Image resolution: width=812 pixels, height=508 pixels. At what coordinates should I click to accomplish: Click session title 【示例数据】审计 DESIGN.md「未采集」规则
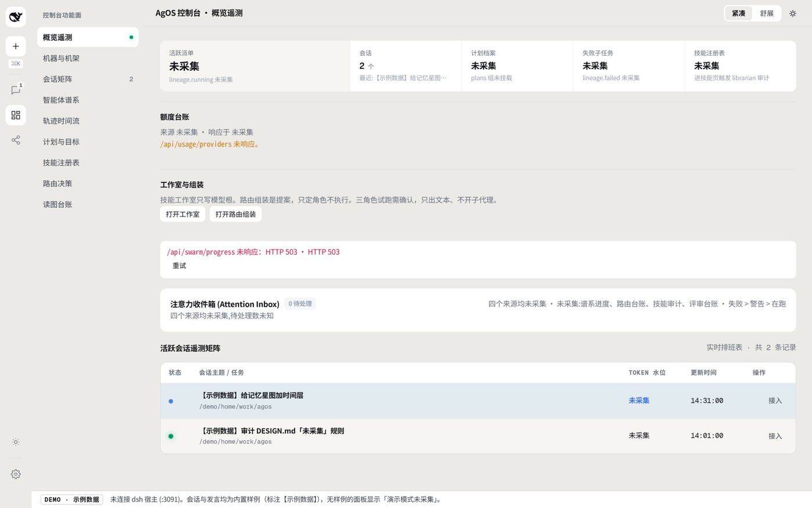[x=271, y=431]
